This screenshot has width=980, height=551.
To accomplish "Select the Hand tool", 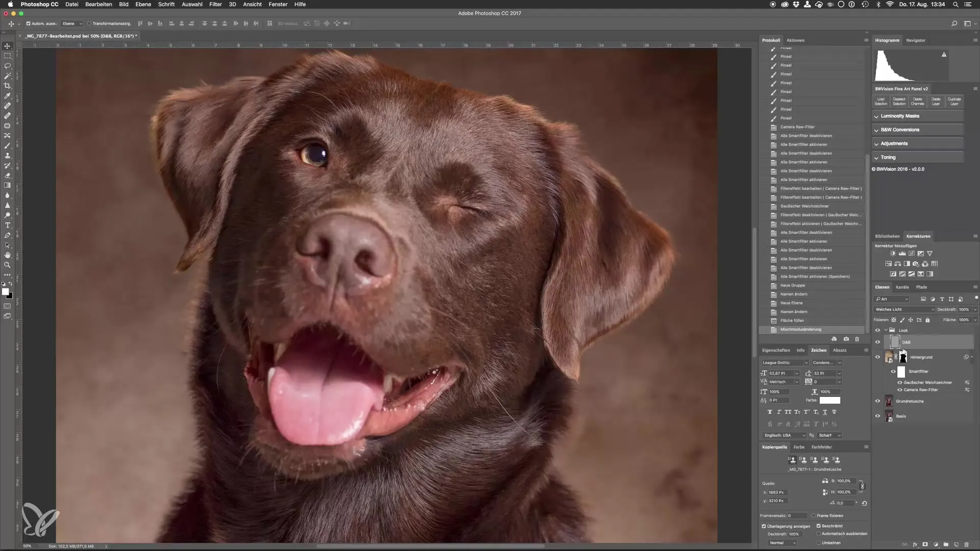I will point(7,255).
